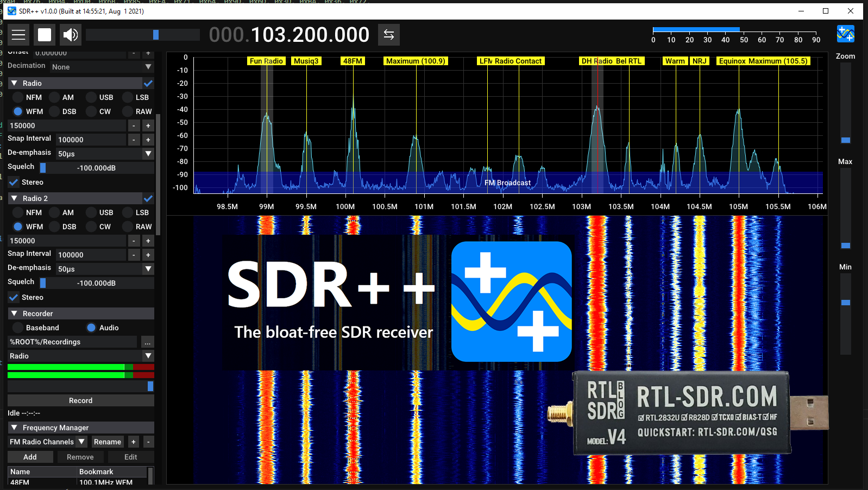
Task: Disable the Radio 2 VFO checkmark
Action: 148,198
